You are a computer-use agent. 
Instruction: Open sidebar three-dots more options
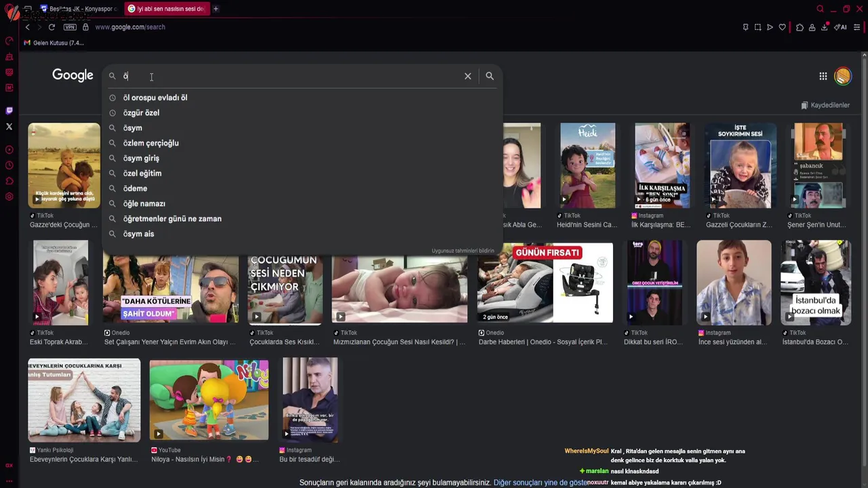9,481
